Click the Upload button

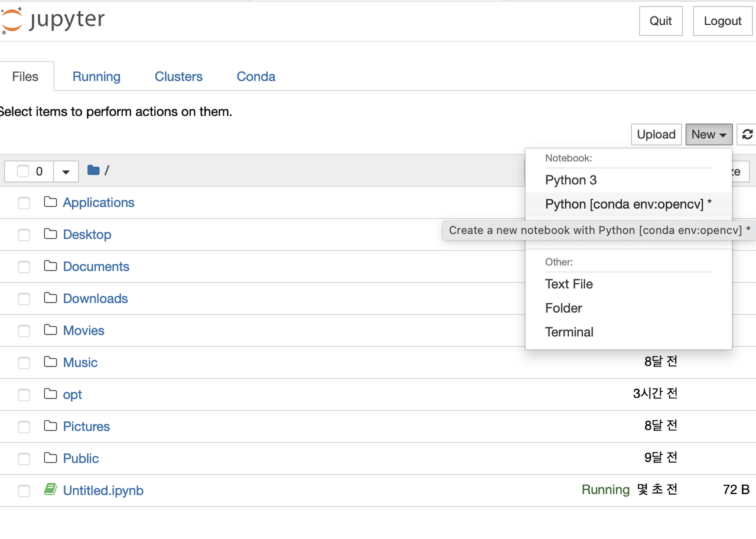click(656, 134)
